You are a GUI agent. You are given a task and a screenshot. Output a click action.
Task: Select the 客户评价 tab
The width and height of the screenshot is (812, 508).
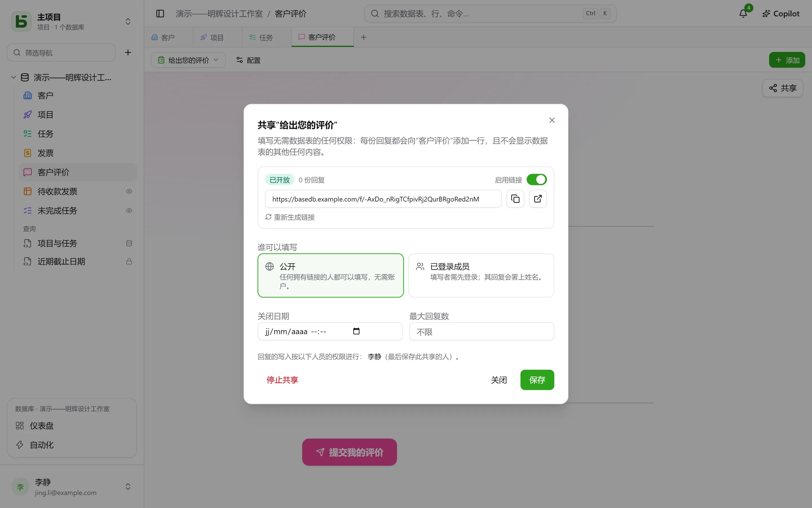click(x=323, y=37)
